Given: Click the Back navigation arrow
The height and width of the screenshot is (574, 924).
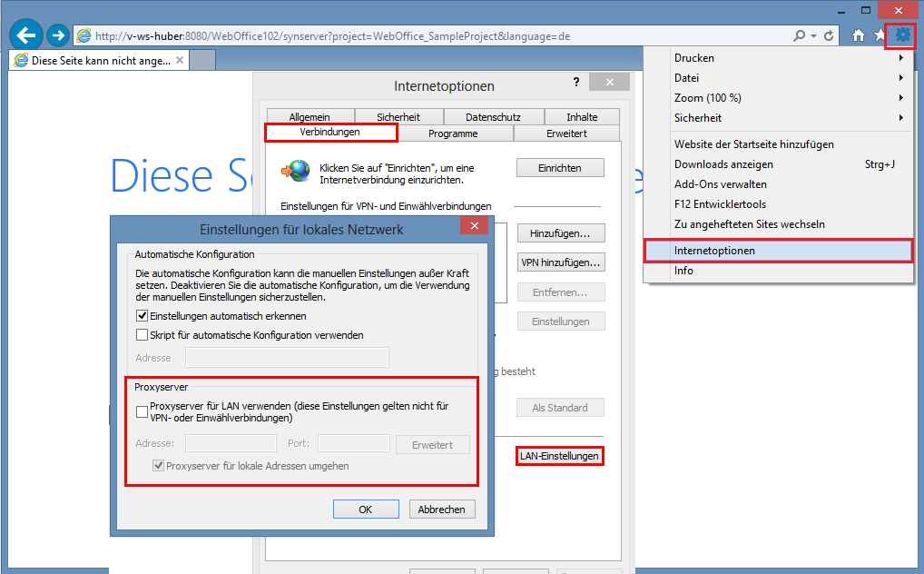Looking at the screenshot, I should coord(25,35).
